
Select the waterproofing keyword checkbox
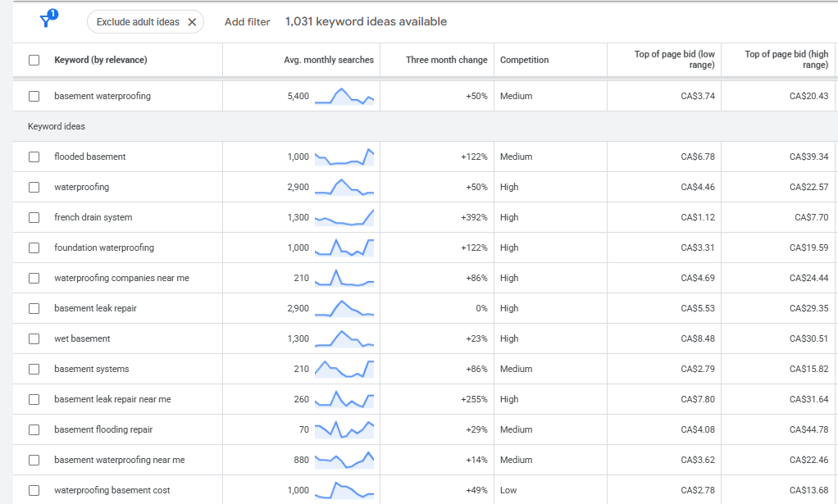point(34,187)
